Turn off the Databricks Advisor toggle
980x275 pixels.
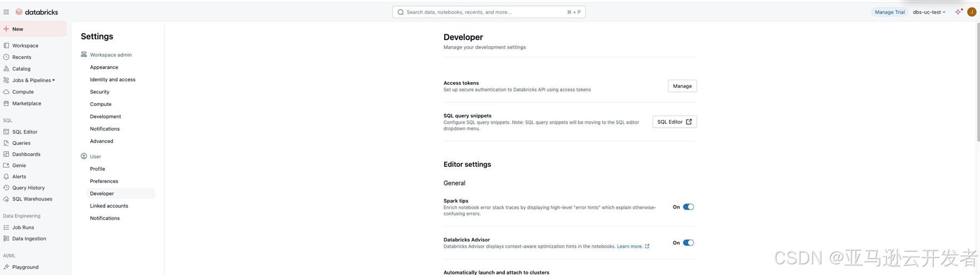click(688, 242)
